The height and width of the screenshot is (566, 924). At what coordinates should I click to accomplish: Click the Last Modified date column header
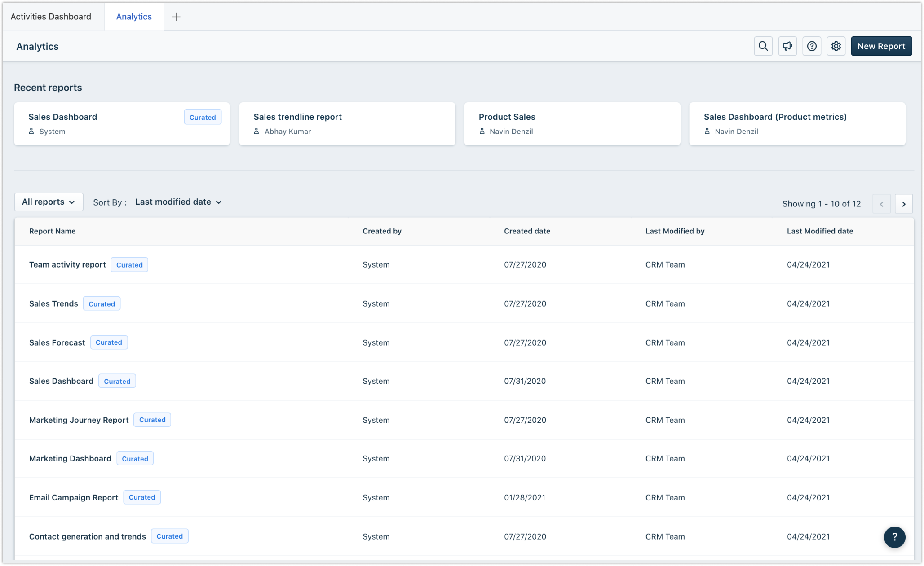click(x=820, y=231)
